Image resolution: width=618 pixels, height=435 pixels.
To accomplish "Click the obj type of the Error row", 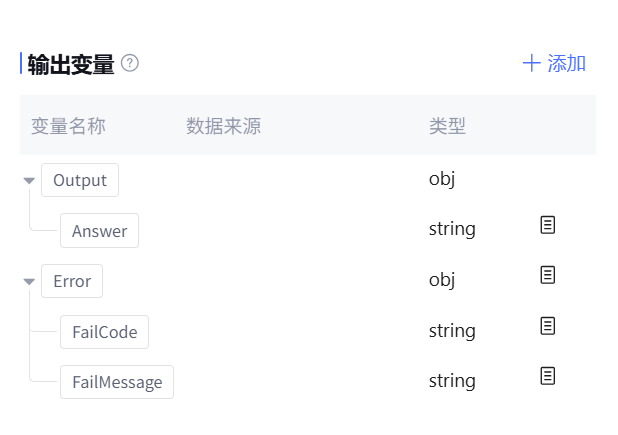I will pos(442,280).
